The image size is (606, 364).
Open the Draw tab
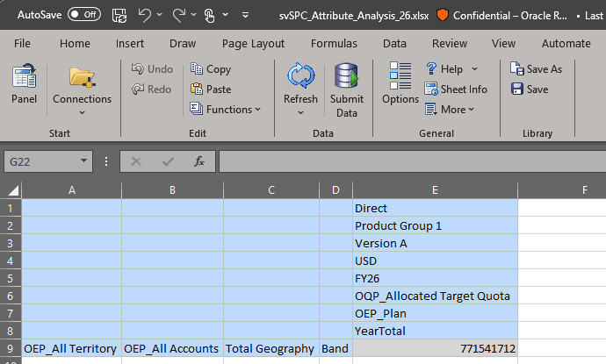click(x=183, y=44)
